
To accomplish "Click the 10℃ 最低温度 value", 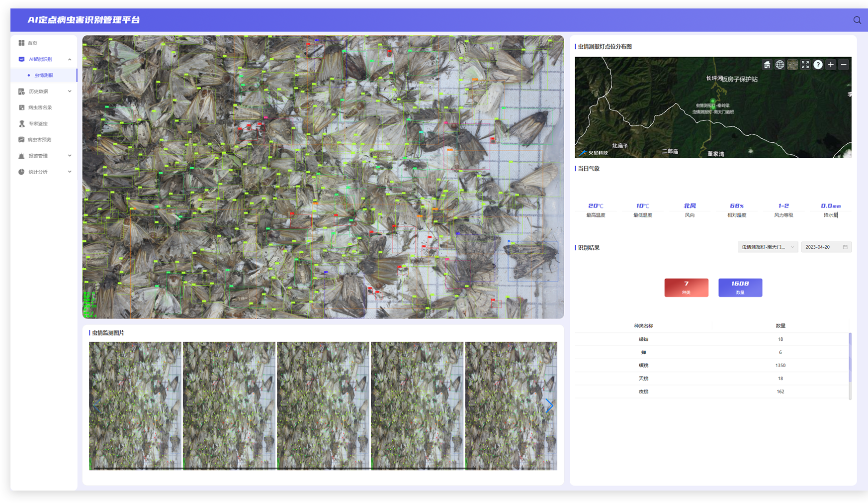I will point(642,206).
